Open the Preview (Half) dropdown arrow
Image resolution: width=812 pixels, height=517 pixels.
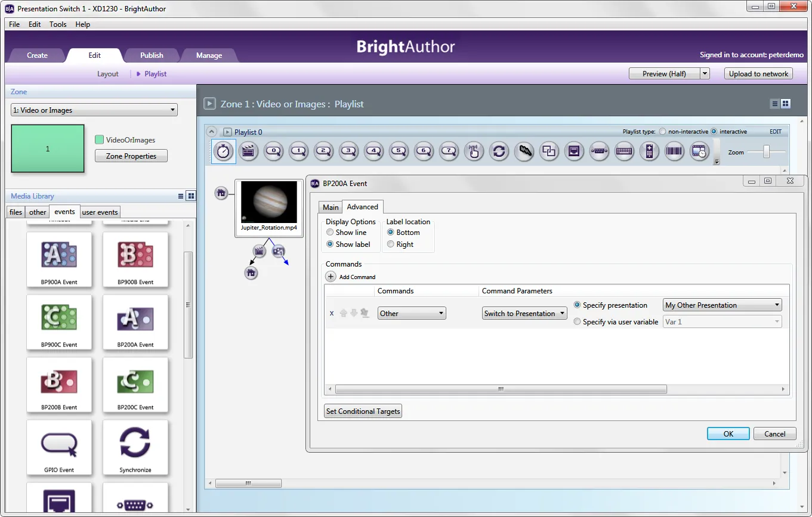[x=705, y=74]
